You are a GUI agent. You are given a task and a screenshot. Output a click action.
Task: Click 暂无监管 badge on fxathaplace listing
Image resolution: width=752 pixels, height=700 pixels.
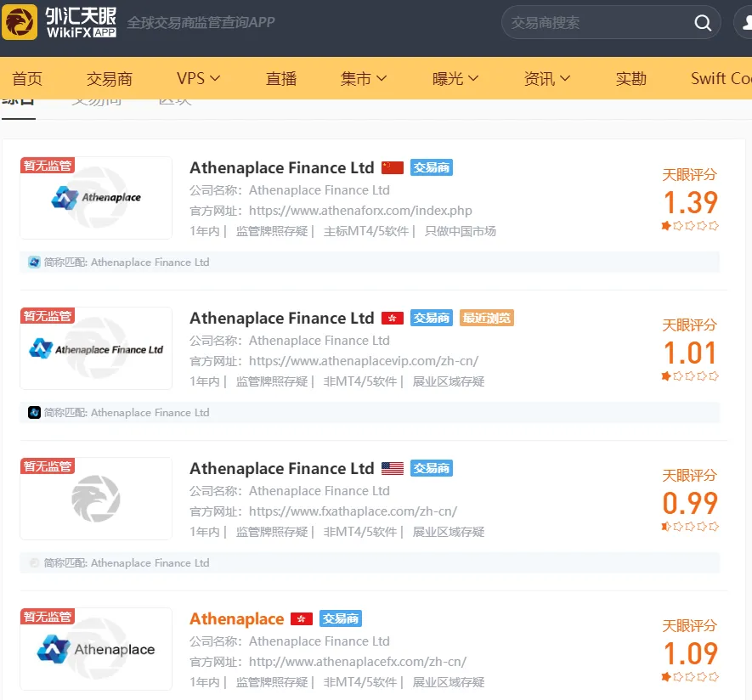click(x=47, y=466)
